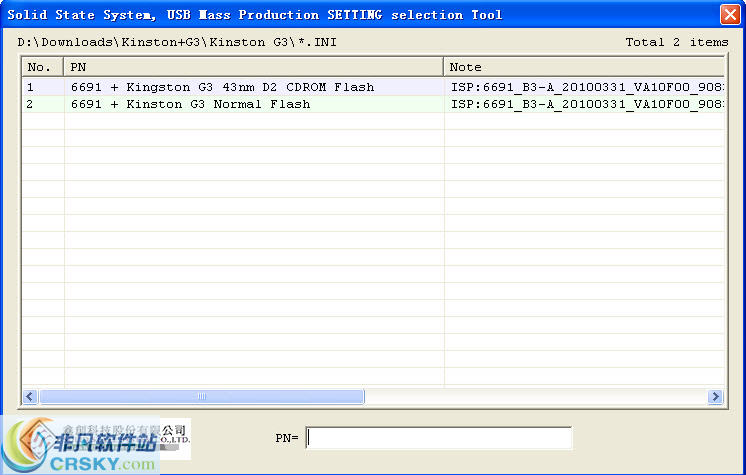Viewport: 746px width, 475px height.
Task: Focus the PN= text input field
Action: coord(439,438)
